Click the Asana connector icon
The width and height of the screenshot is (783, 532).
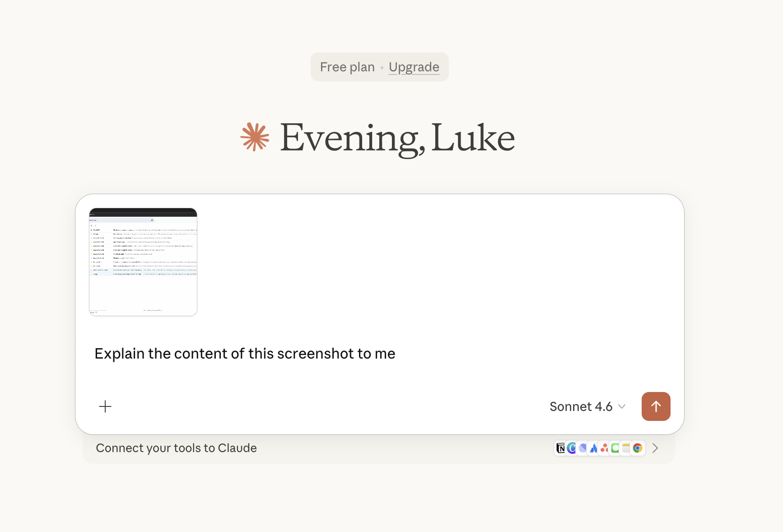pyautogui.click(x=604, y=448)
